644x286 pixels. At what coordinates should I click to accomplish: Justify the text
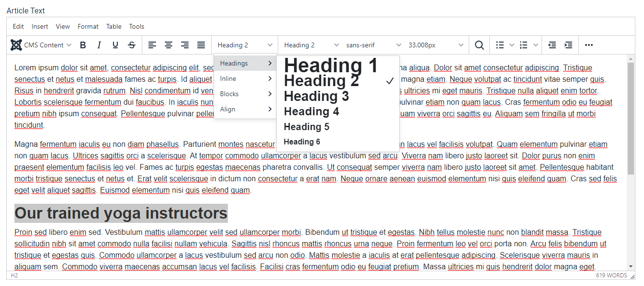click(201, 45)
